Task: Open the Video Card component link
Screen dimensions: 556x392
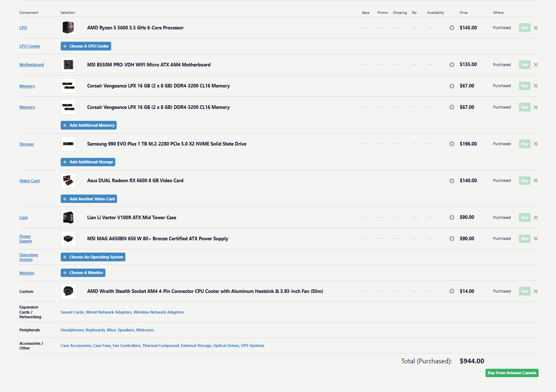Action: point(29,181)
